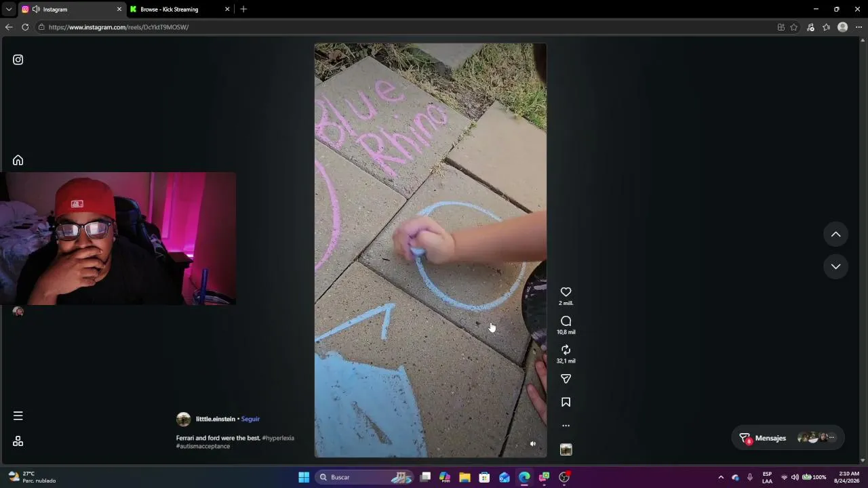Image resolution: width=868 pixels, height=488 pixels.
Task: Open the Copilot icon on the taskbar
Action: [445, 477]
